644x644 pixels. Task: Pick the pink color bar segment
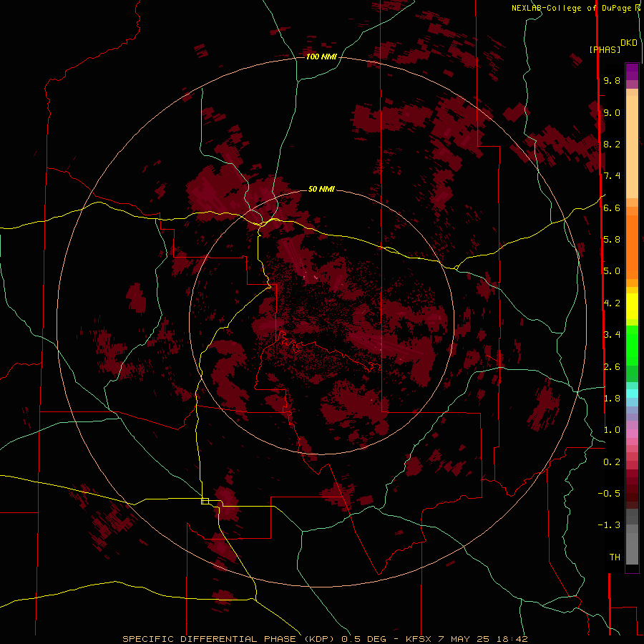(632, 434)
